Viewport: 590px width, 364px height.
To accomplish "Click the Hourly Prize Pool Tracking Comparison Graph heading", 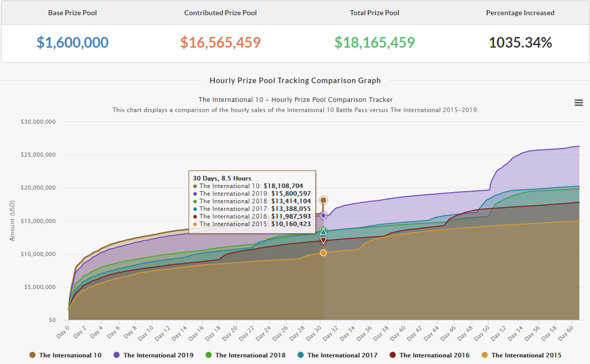I will click(295, 81).
